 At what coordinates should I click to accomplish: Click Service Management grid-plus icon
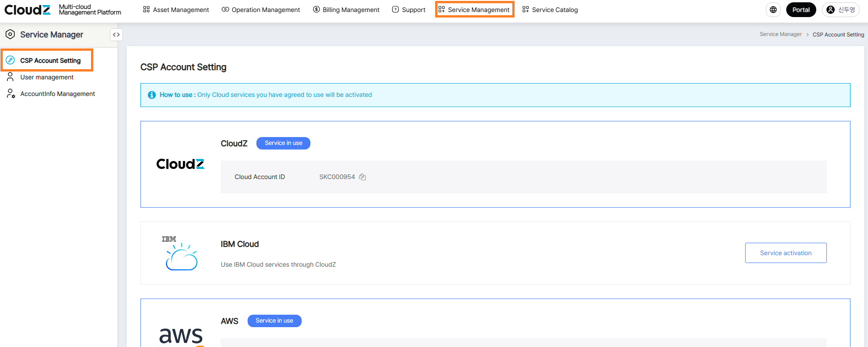tap(442, 9)
